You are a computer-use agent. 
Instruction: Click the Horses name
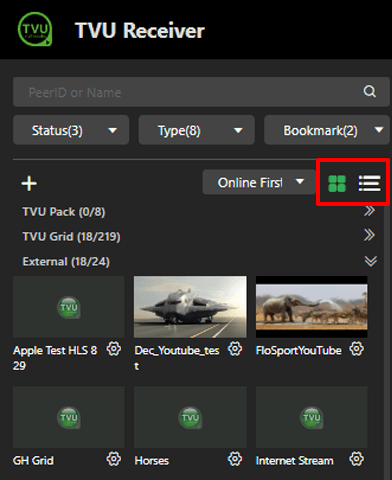tap(152, 461)
